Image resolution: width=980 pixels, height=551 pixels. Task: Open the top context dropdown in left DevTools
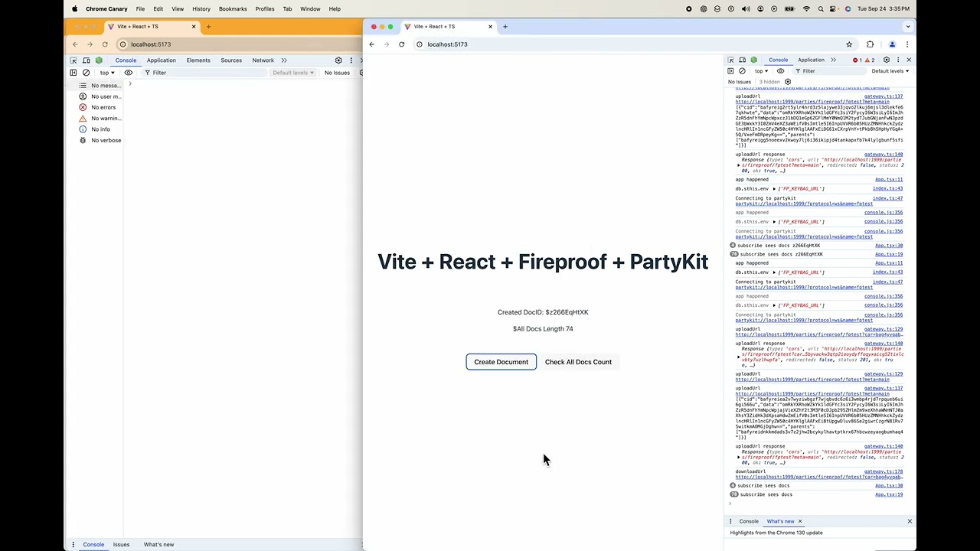107,73
